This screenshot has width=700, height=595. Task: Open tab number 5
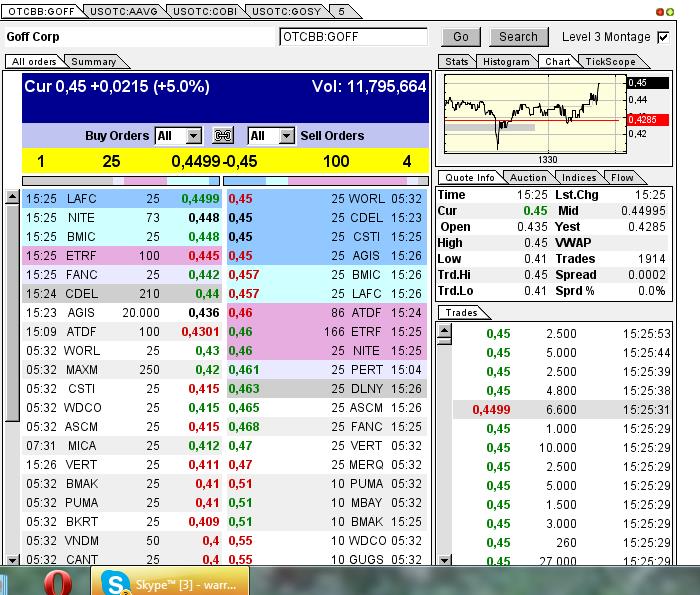(x=342, y=12)
